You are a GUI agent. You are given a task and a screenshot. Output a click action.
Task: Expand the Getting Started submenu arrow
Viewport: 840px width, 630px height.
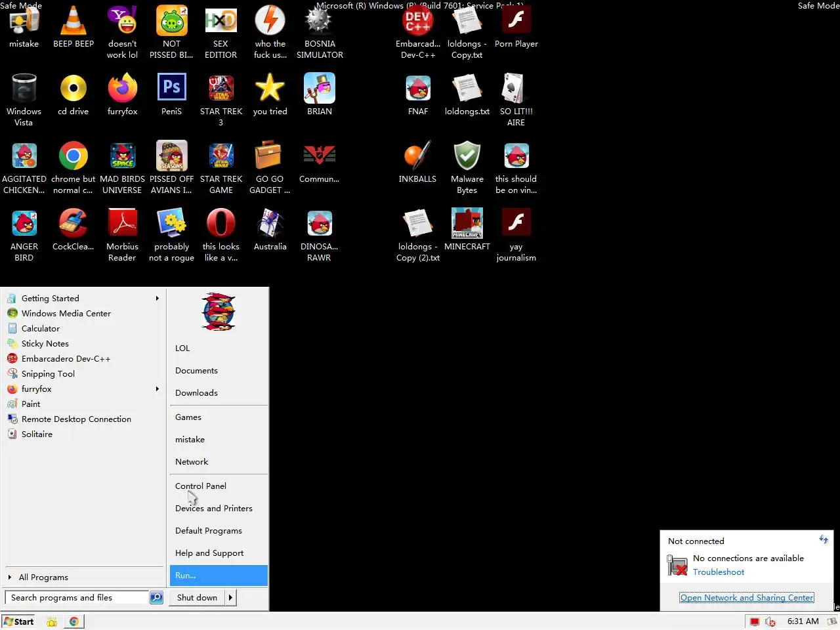click(x=157, y=298)
